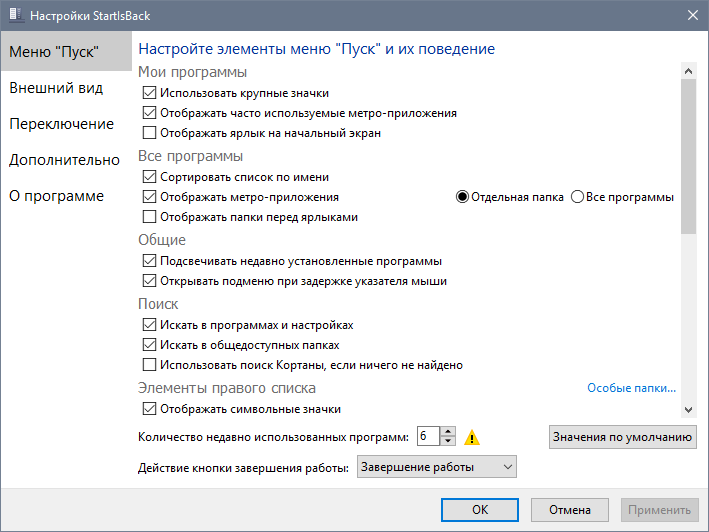
Task: Click the yellow warning icon near program count
Action: [473, 437]
